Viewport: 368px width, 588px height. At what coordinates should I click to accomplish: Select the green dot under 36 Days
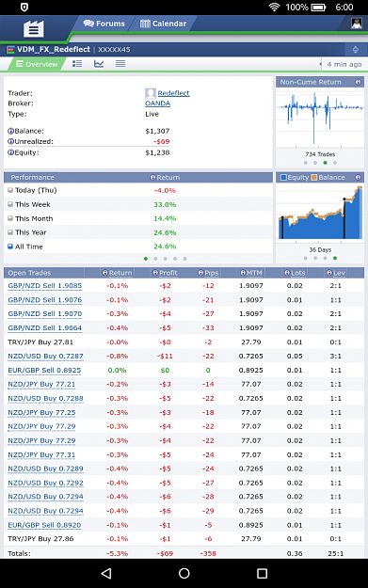335,258
